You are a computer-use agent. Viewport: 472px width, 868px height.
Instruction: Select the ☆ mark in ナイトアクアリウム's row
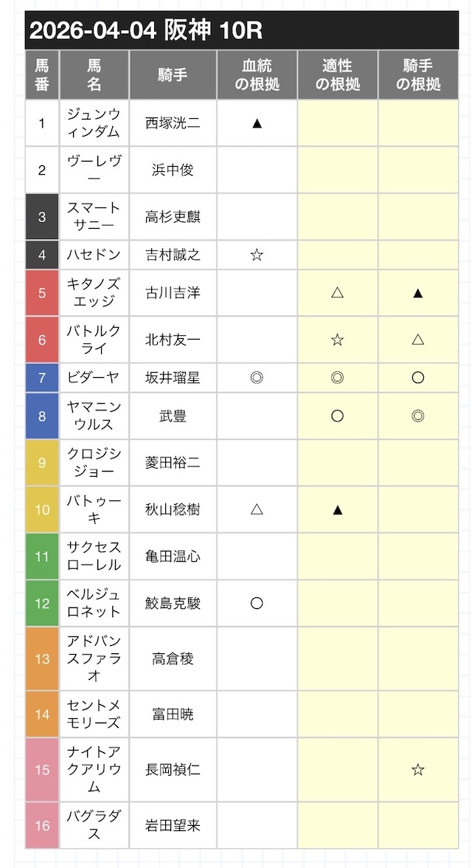pyautogui.click(x=418, y=770)
